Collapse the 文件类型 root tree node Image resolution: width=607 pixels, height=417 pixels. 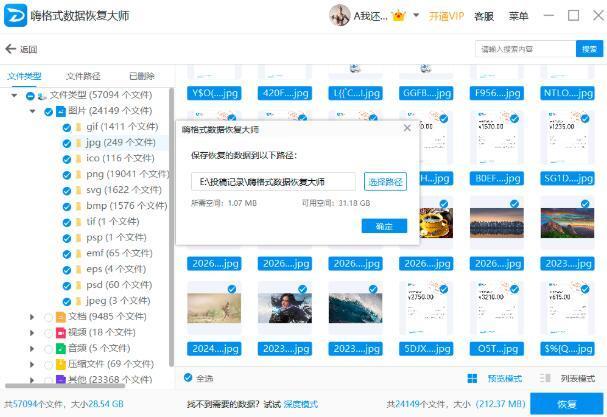point(14,95)
